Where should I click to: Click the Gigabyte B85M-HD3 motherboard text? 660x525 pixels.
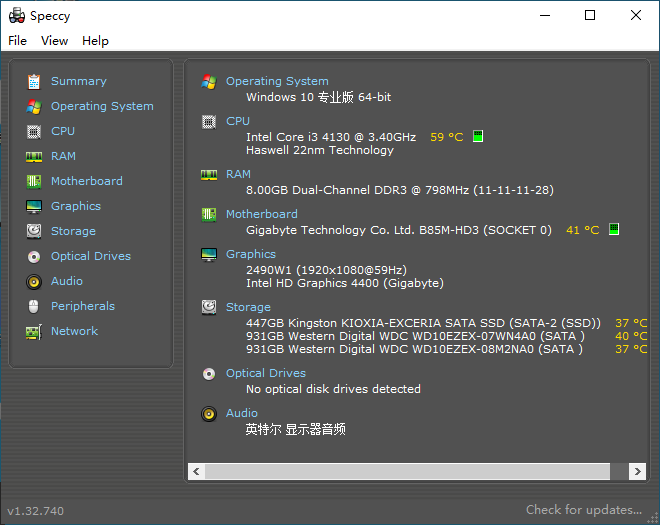coord(399,230)
